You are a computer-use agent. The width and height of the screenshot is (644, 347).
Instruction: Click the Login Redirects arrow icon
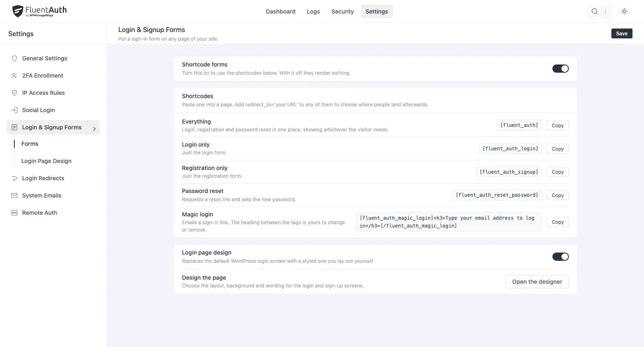[14, 178]
